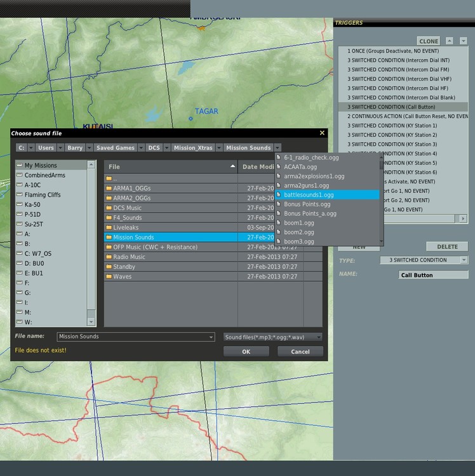Image resolution: width=475 pixels, height=476 pixels.
Task: Click the file icon beside boom1.ogg
Action: (279, 223)
